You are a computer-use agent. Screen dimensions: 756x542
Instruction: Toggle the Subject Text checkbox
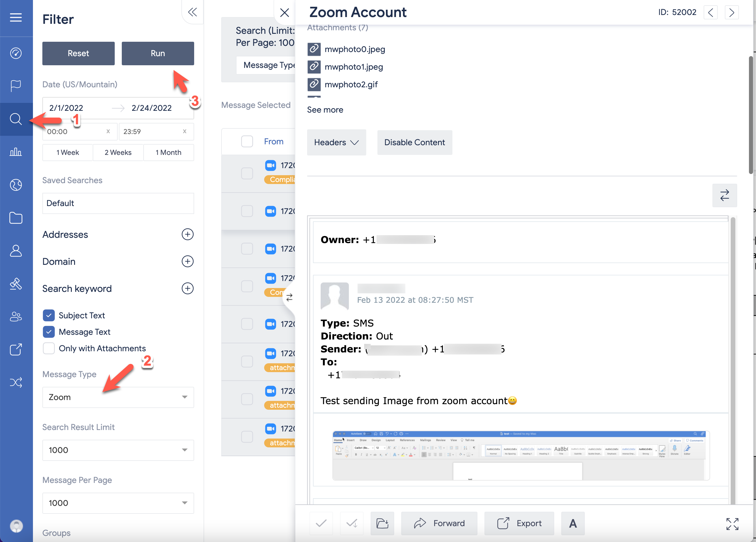49,315
